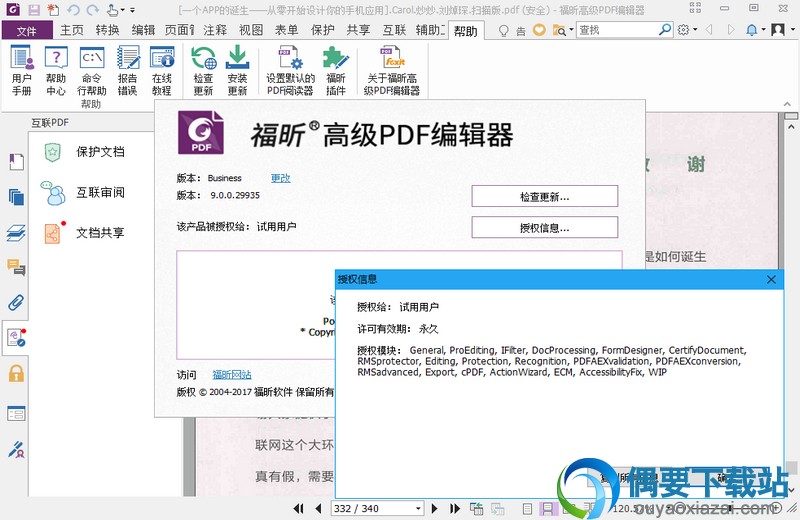The width and height of the screenshot is (800, 520).
Task: Click the undo arrow in the quick toolbar
Action: 73,10
